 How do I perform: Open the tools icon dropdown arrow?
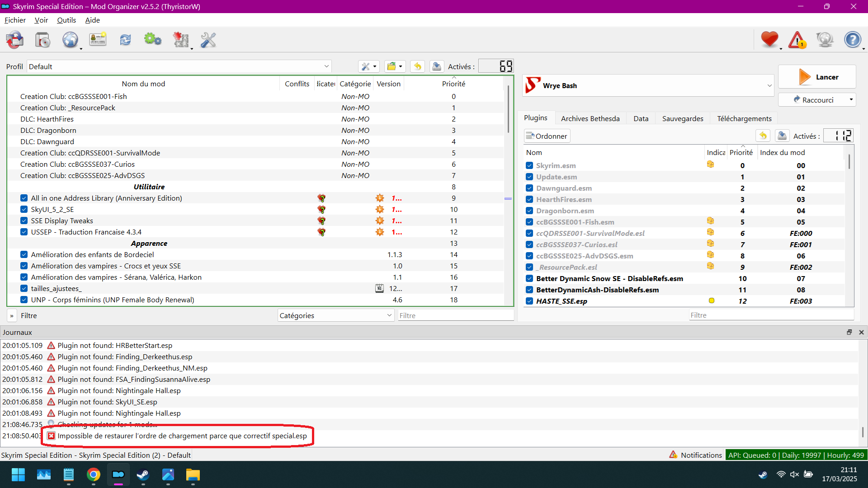pyautogui.click(x=192, y=49)
